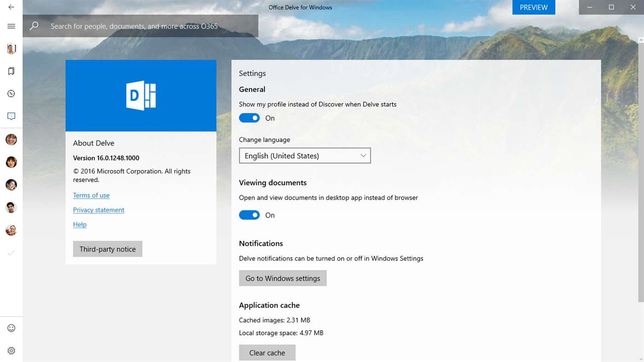Screen dimensions: 644x362
Task: Click 'Version 16.0.1248.1000' text
Action: coord(106,158)
